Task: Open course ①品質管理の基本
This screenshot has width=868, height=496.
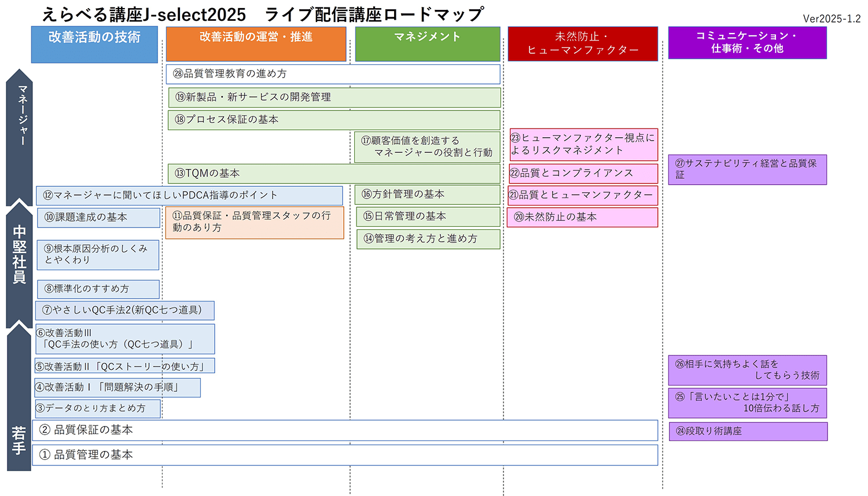Action: (345, 455)
